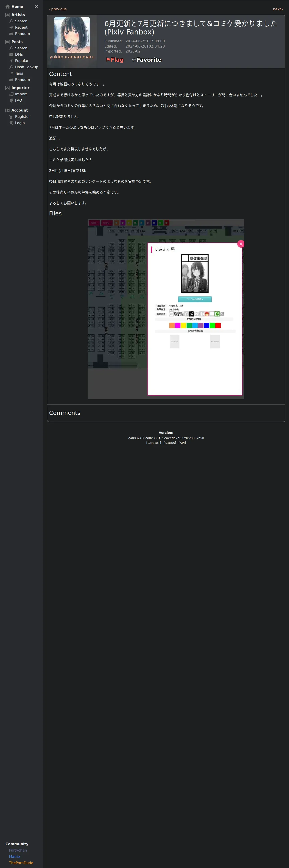The image size is (289, 868).
Task: Click magnifier icon beside Hash Lookup
Action: click(x=11, y=67)
